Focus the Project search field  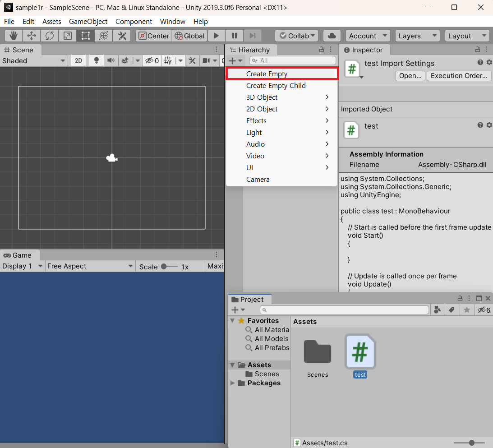344,310
